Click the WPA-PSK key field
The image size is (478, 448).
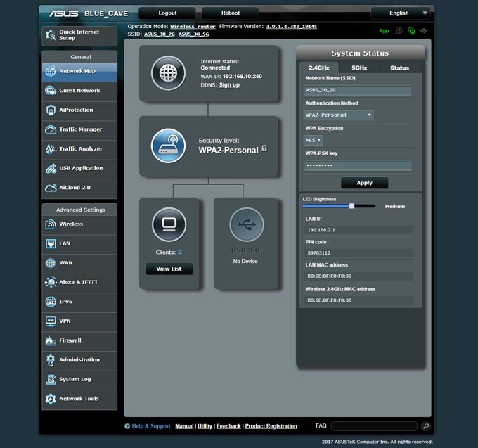tap(358, 165)
